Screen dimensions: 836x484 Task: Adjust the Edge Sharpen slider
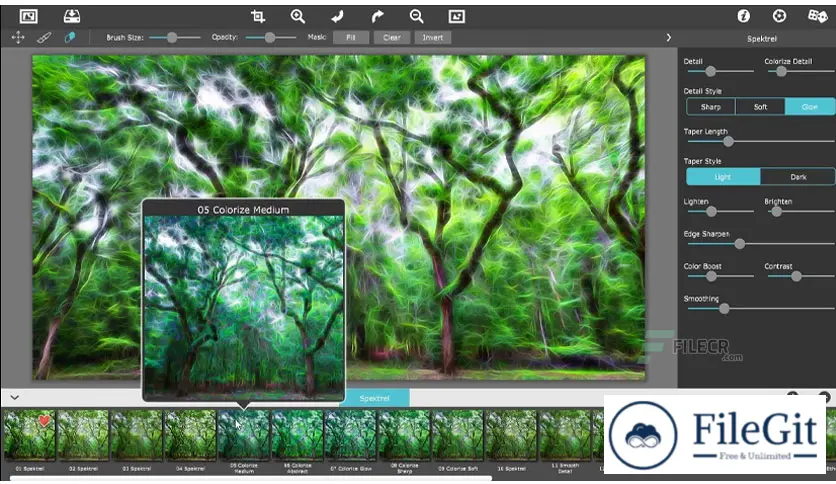pos(761,244)
